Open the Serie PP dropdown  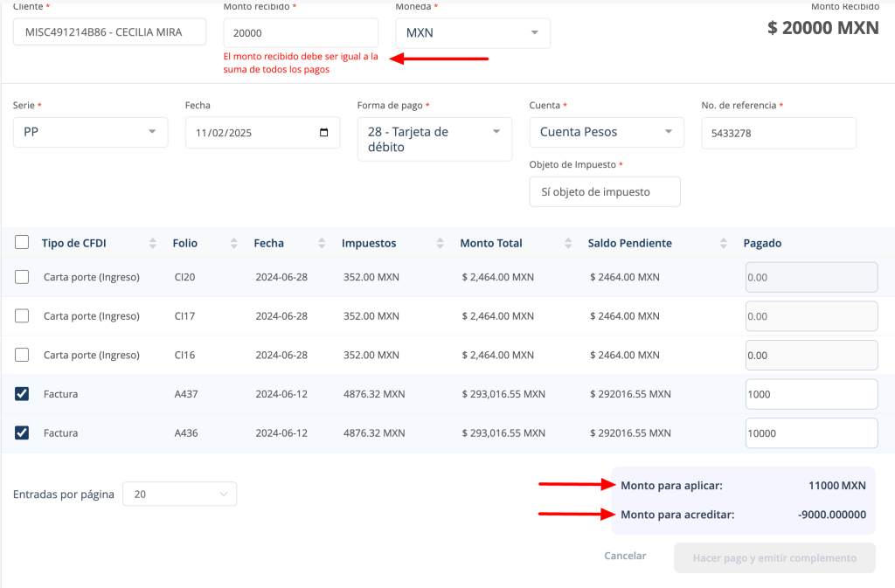click(x=90, y=132)
